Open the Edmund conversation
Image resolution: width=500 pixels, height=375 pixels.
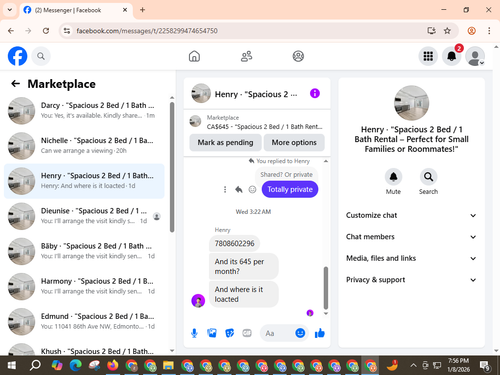point(84,321)
